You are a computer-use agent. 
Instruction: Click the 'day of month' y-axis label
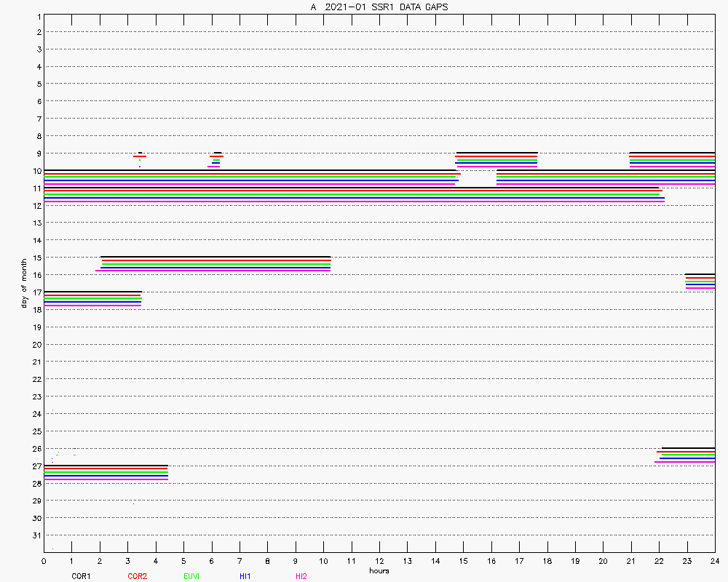click(24, 282)
